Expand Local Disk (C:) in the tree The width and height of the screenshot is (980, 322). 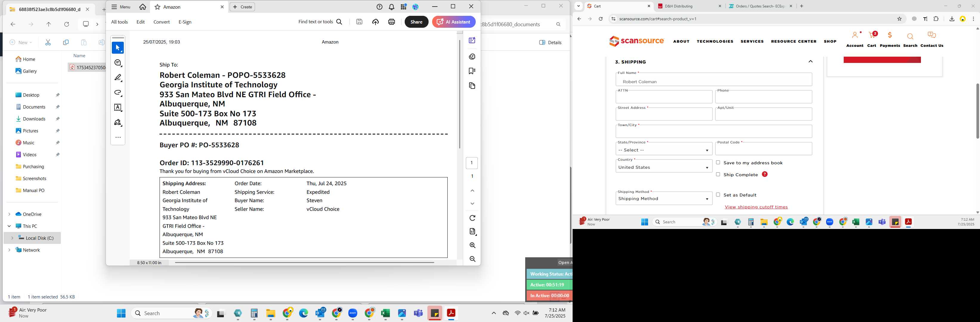pos(12,238)
